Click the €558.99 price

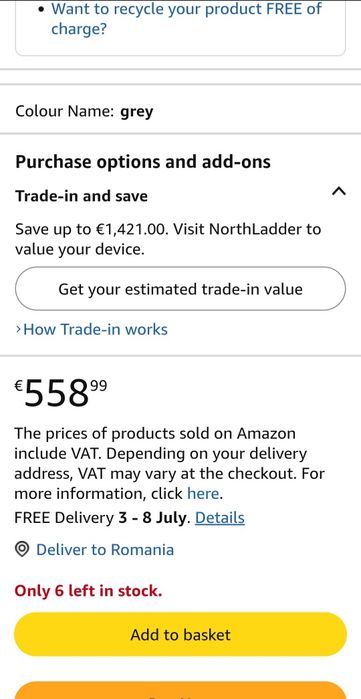61,392
